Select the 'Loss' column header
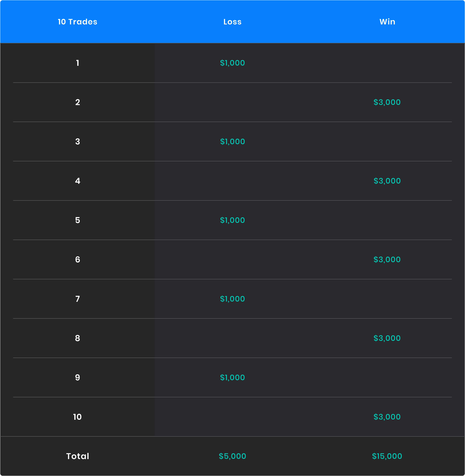The width and height of the screenshot is (465, 476). click(232, 22)
